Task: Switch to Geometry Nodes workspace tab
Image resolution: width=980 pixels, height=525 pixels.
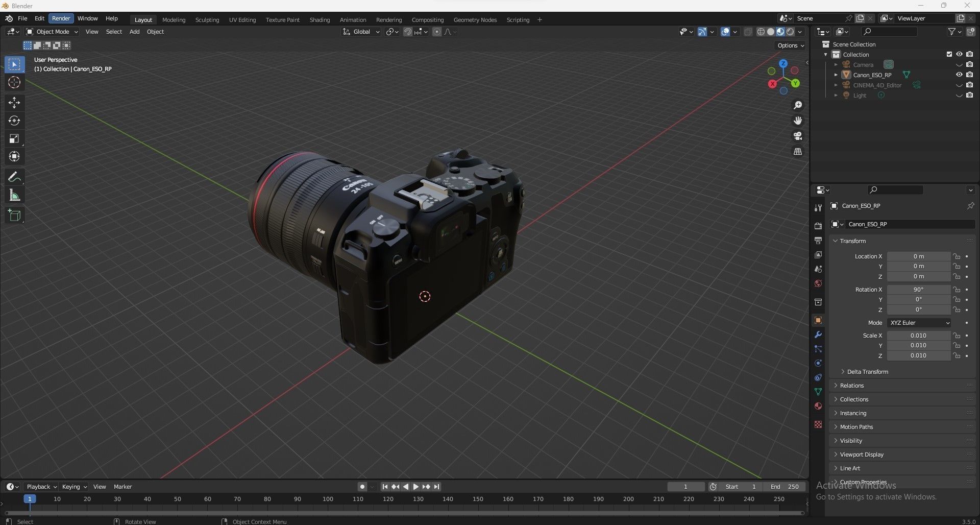Action: tap(475, 20)
